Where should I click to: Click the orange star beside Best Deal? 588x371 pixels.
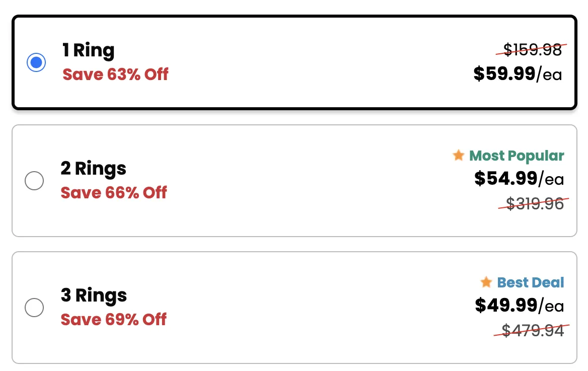coord(486,282)
